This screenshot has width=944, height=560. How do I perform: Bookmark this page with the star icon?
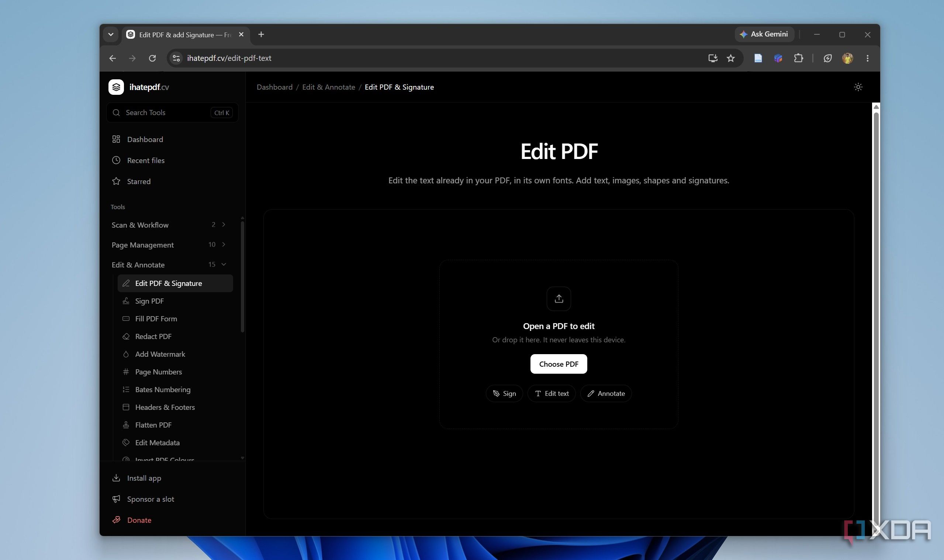tap(730, 58)
